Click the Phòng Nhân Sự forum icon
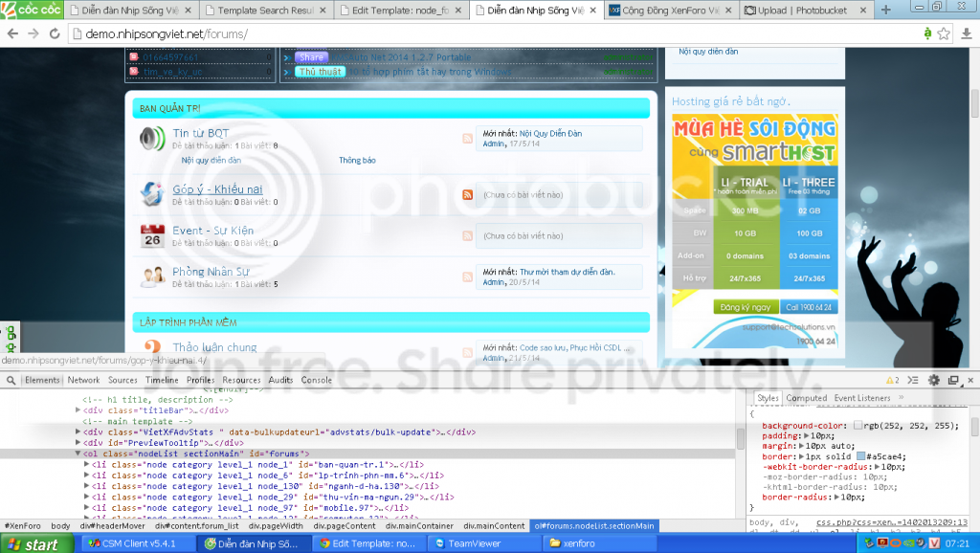Viewport: 980px width, 553px height. coord(152,276)
